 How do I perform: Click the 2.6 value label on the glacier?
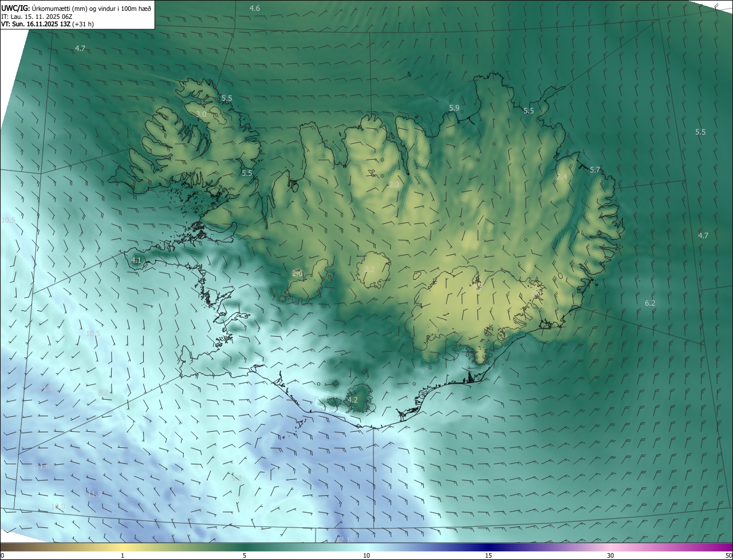pos(297,273)
